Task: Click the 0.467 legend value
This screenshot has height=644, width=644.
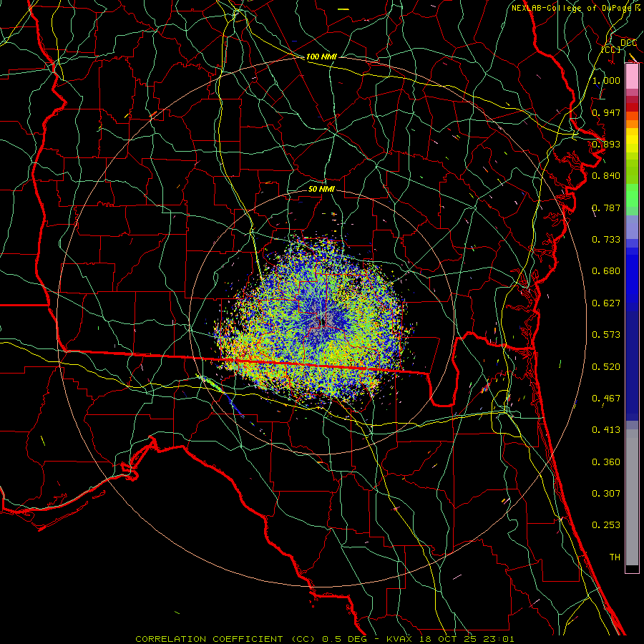Action: click(x=606, y=399)
